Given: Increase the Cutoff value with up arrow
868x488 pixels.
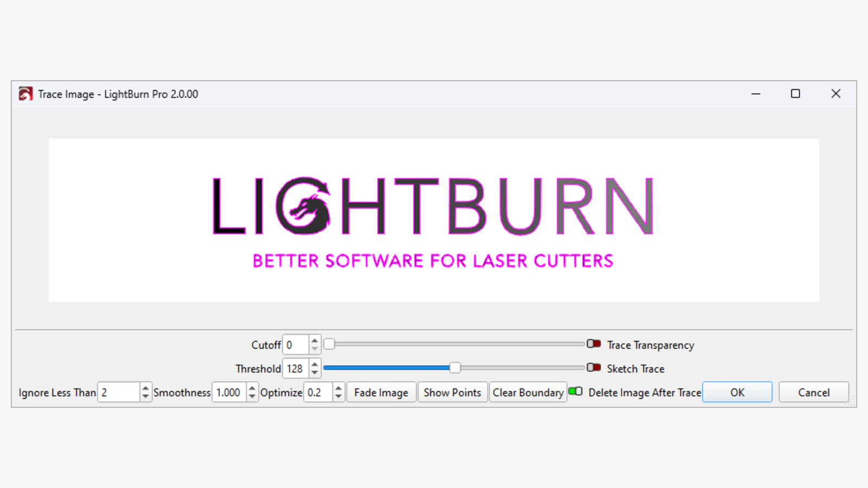Looking at the screenshot, I should (x=315, y=341).
